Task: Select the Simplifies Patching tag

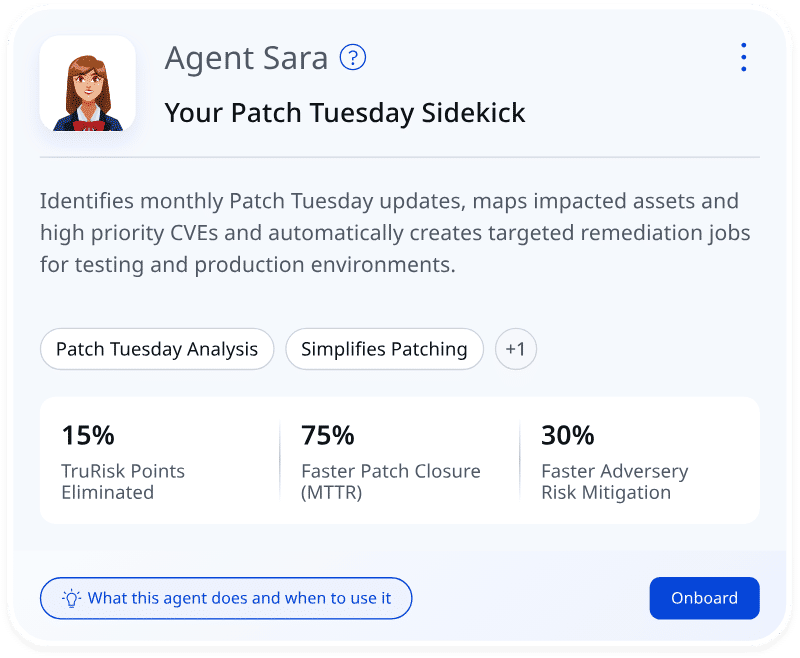Action: 384,349
